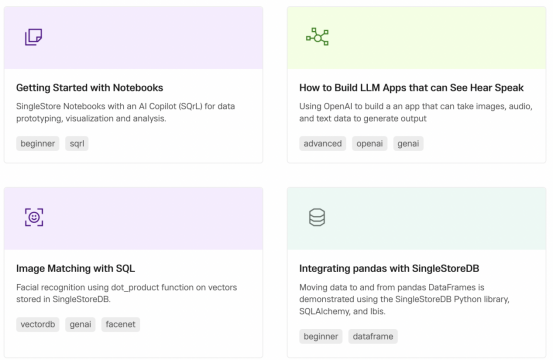Select the openai tag
This screenshot has width=553, height=360.
point(370,144)
